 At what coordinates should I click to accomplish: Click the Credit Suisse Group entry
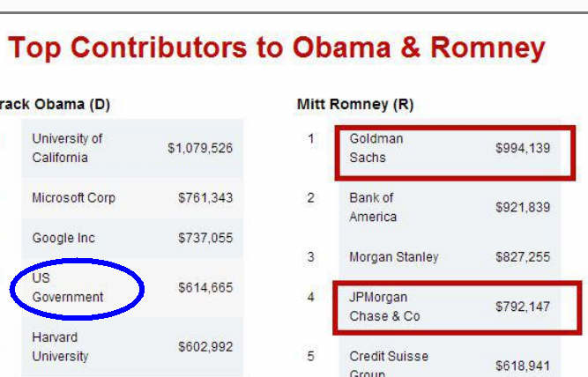click(x=389, y=363)
